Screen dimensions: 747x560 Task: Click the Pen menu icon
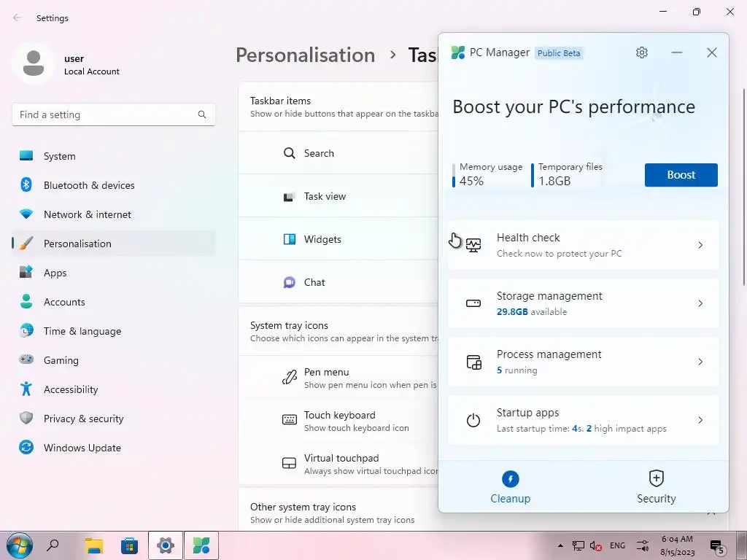coord(289,378)
